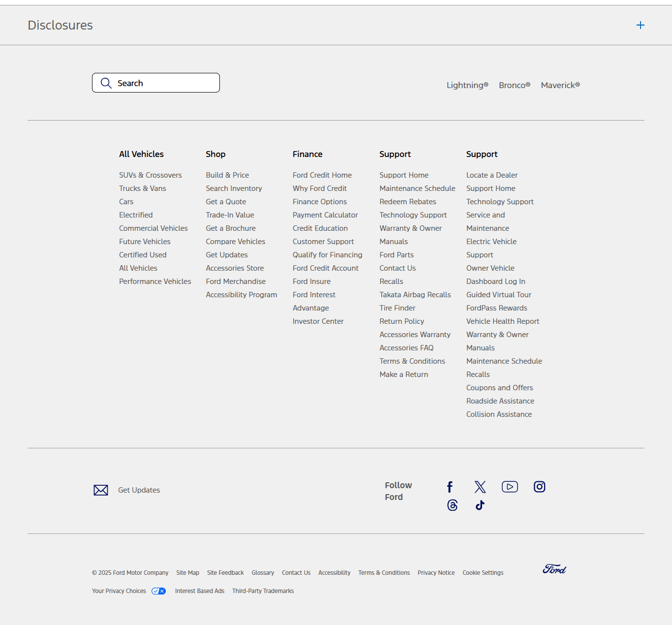Open Trucks & Vans link

[143, 188]
